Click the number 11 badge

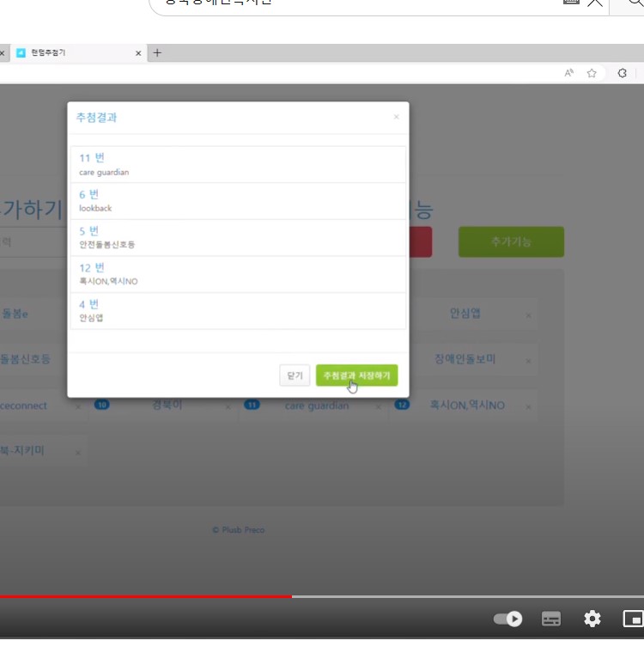click(252, 405)
